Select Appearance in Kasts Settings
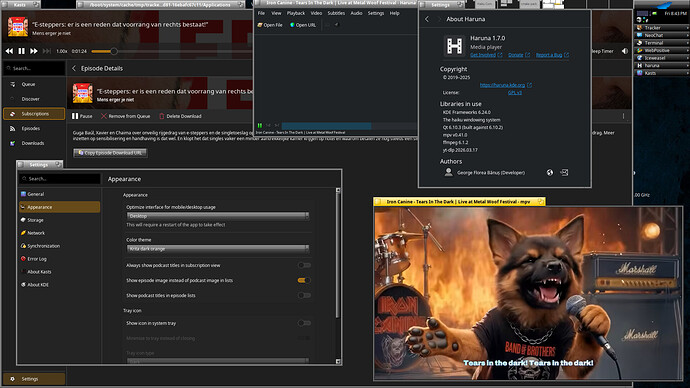The height and width of the screenshot is (388, 690). pyautogui.click(x=59, y=207)
